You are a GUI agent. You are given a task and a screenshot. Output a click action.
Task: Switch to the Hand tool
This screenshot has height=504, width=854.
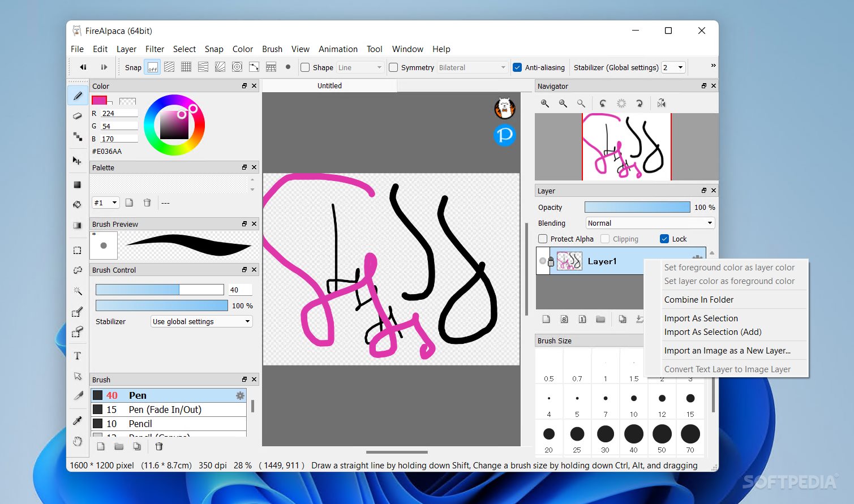[x=78, y=441]
